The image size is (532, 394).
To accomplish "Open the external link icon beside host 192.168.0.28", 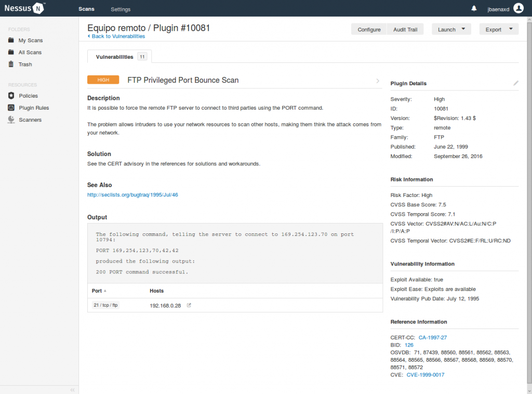I will 189,305.
